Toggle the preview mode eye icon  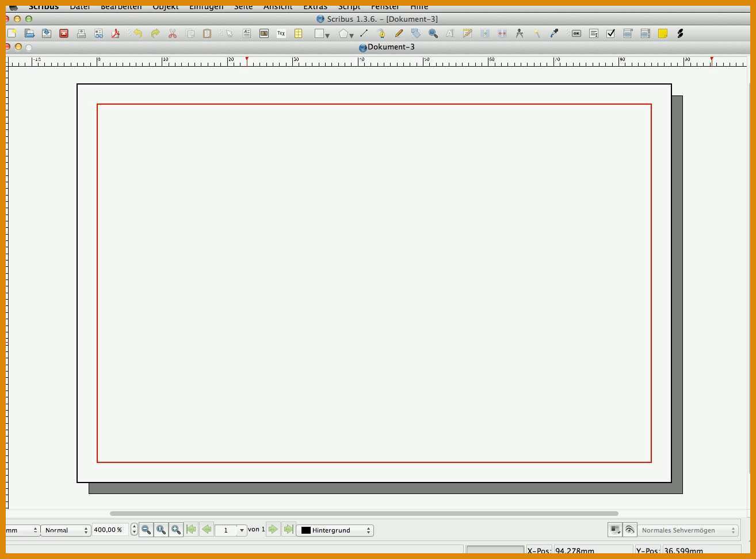[630, 530]
